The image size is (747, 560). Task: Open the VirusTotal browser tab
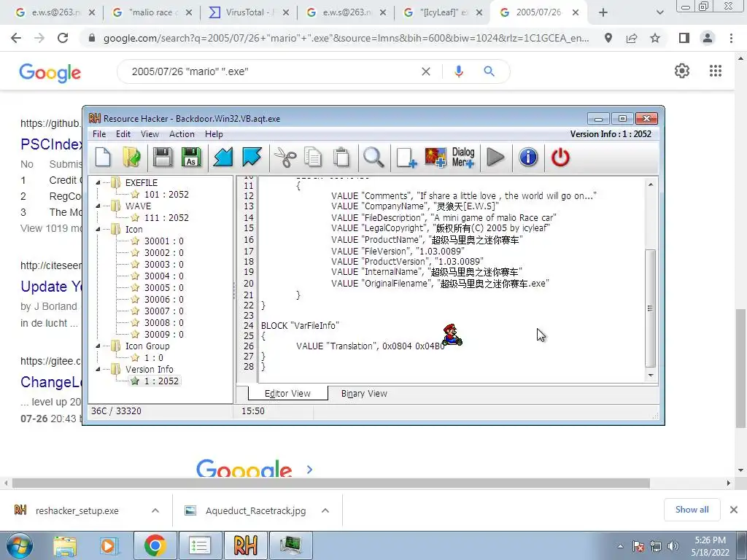tap(248, 12)
